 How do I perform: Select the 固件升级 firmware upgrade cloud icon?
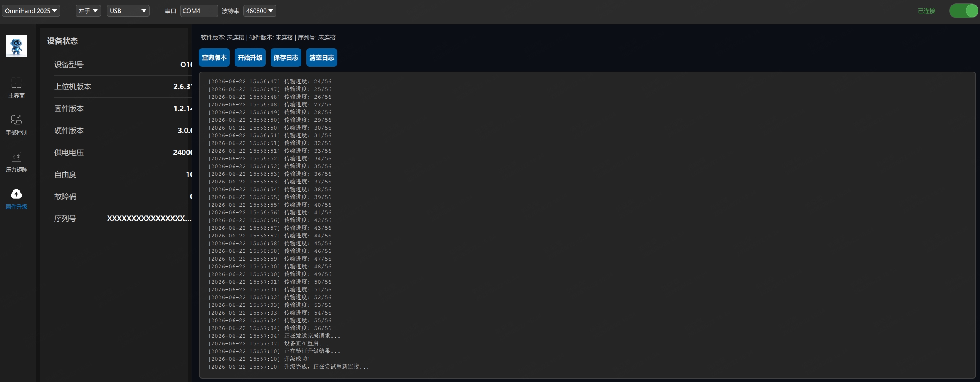(16, 194)
